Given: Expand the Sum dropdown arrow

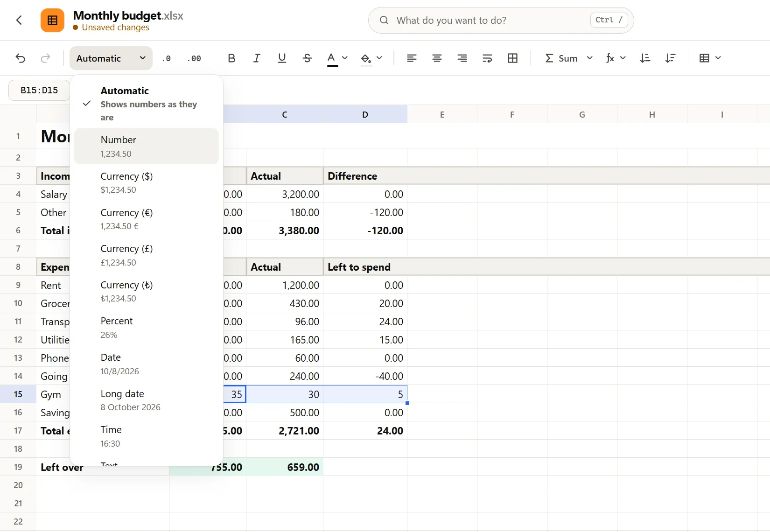Looking at the screenshot, I should tap(590, 58).
